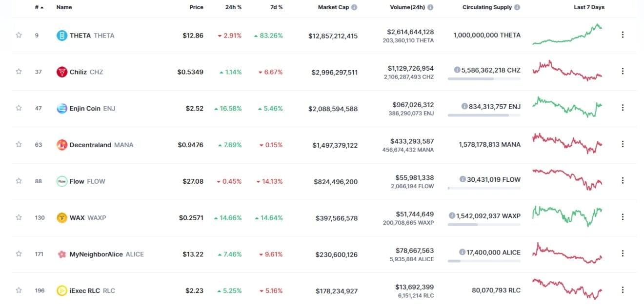Image resolution: width=644 pixels, height=308 pixels.
Task: Click the THETA coin logo icon
Action: click(61, 36)
